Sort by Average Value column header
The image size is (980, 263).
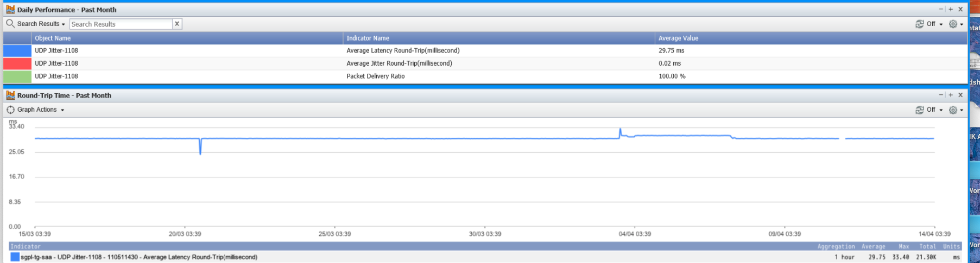point(678,38)
